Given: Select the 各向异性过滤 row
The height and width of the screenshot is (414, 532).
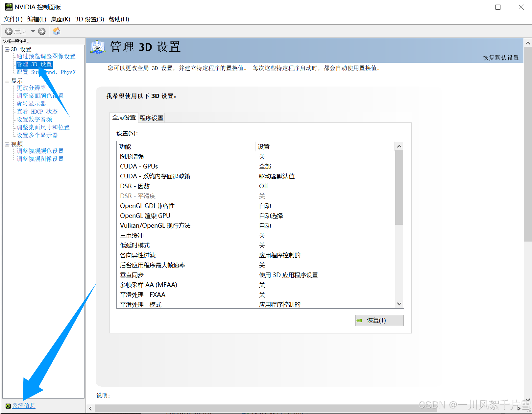Looking at the screenshot, I should tap(256, 255).
